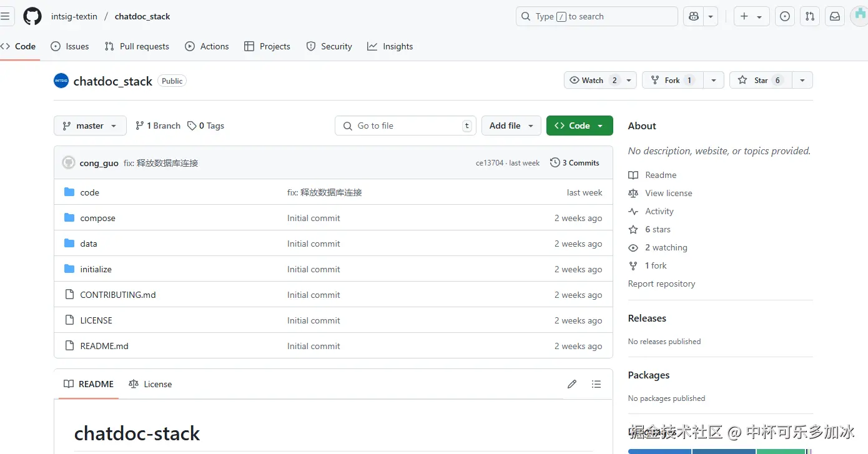
Task: Expand the Star lists dropdown arrow
Action: [x=802, y=80]
